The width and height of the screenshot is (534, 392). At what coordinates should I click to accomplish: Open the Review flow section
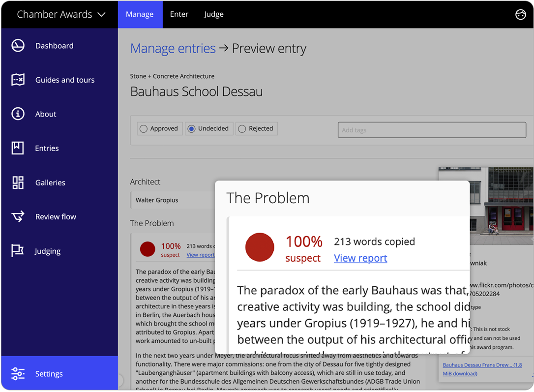(x=55, y=216)
